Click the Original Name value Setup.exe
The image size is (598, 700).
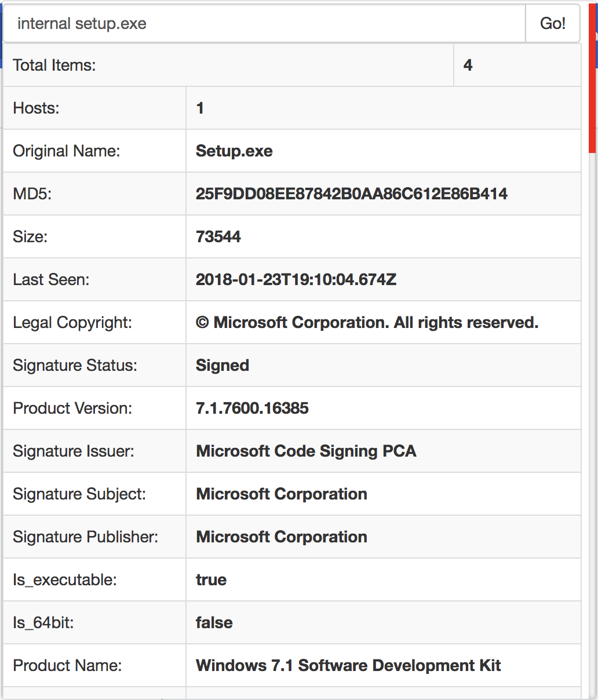click(234, 151)
